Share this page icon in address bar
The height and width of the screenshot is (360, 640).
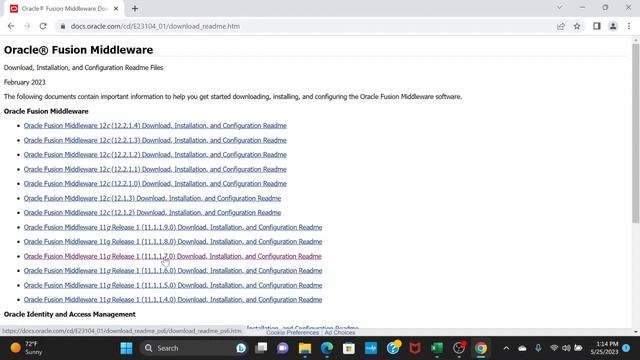click(561, 26)
